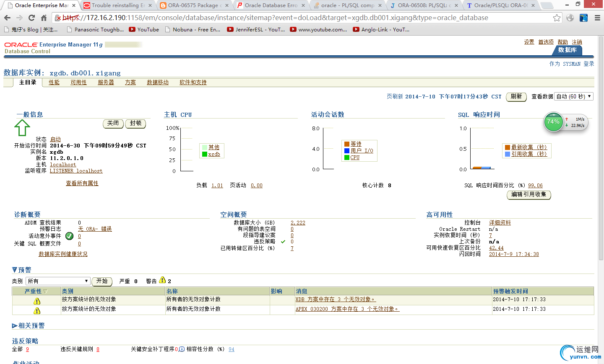The height and width of the screenshot is (364, 604).
Task: Click the database size value 2.222
Action: 298,223
